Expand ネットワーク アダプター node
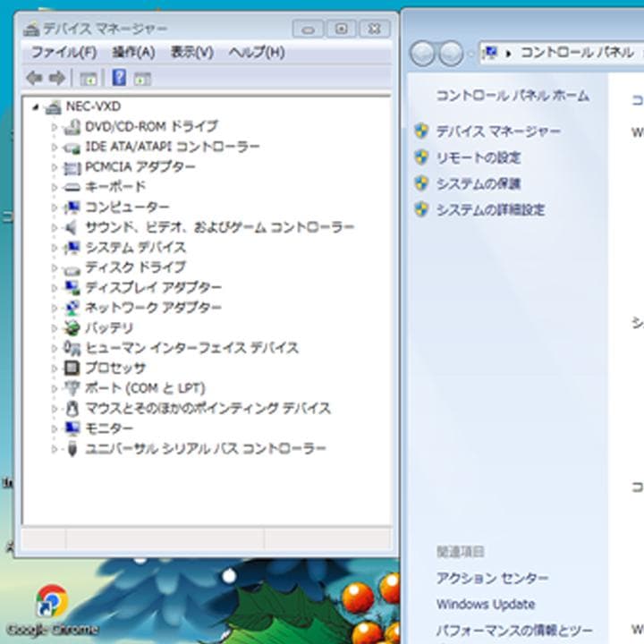The height and width of the screenshot is (644, 644). [x=54, y=308]
